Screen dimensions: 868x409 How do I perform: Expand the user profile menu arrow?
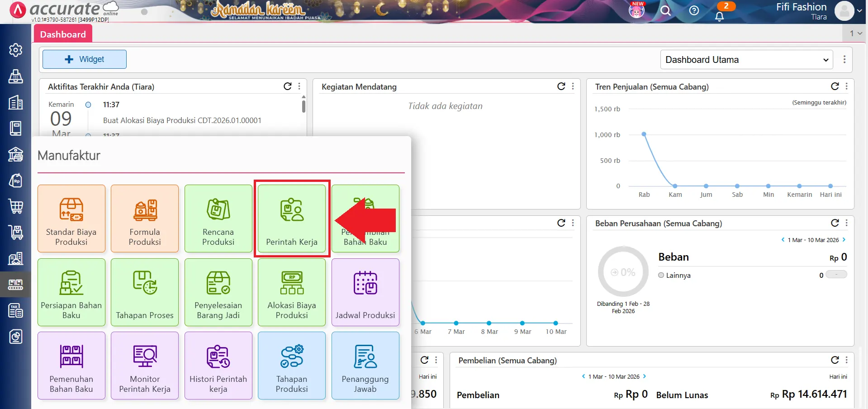pos(859,11)
